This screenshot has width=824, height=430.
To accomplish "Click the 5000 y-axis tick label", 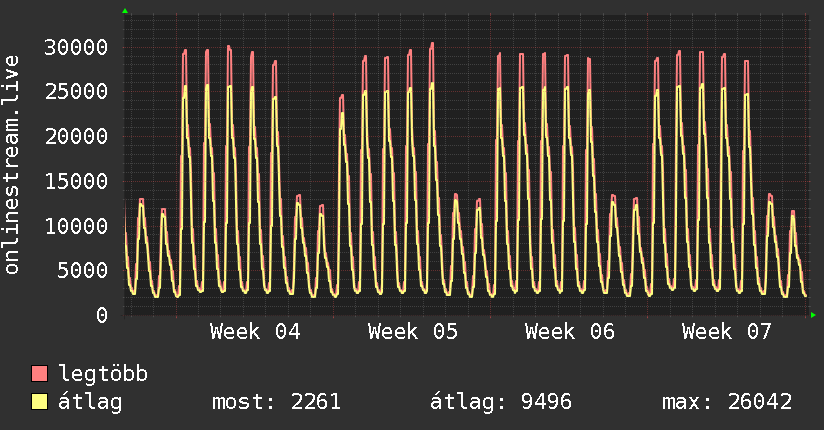I will (x=83, y=271).
